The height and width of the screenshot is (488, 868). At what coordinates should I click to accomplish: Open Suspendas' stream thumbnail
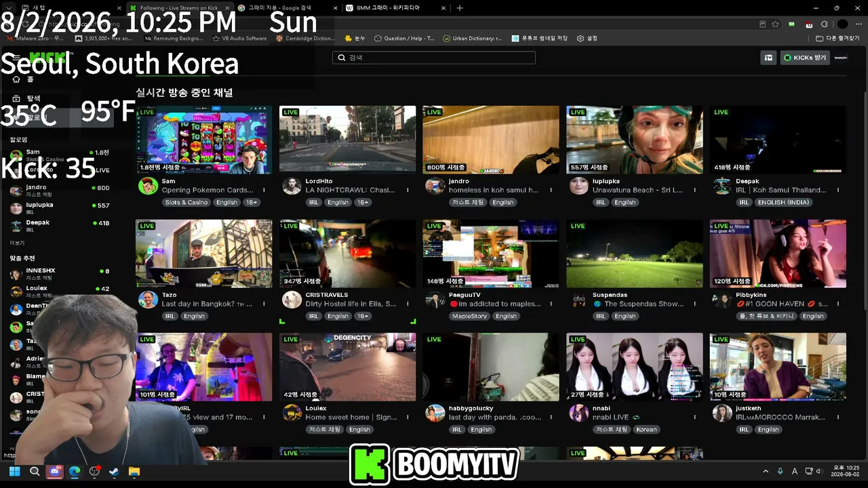(635, 253)
